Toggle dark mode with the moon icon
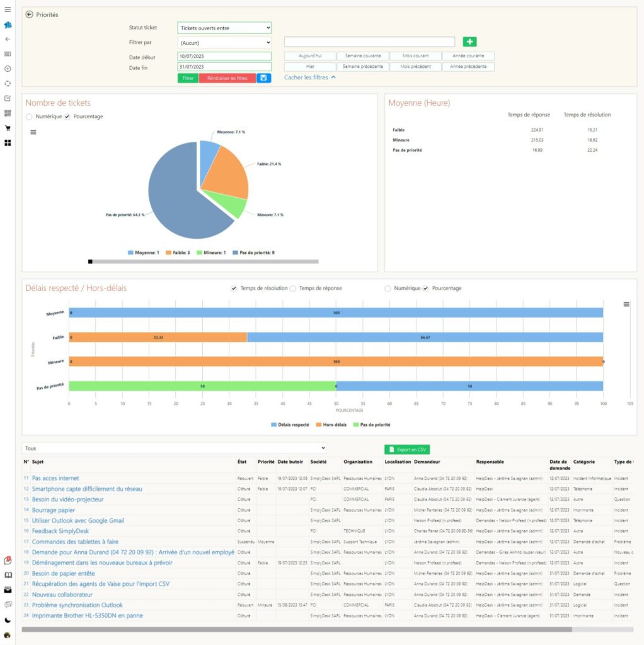Viewport: 644px width, 645px height. coord(8,619)
